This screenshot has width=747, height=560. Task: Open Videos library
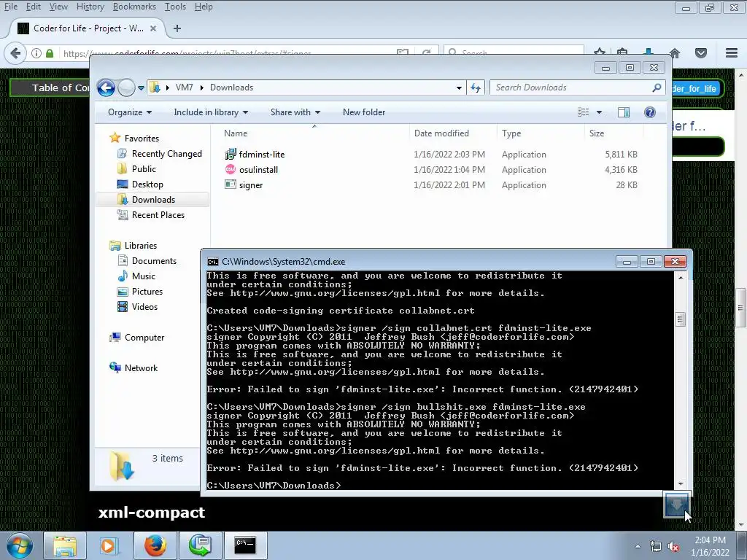[144, 307]
